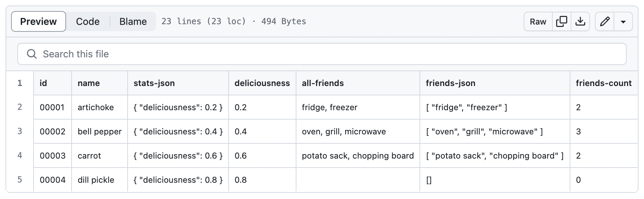This screenshot has width=644, height=199.
Task: Select line number 1
Action: point(20,83)
